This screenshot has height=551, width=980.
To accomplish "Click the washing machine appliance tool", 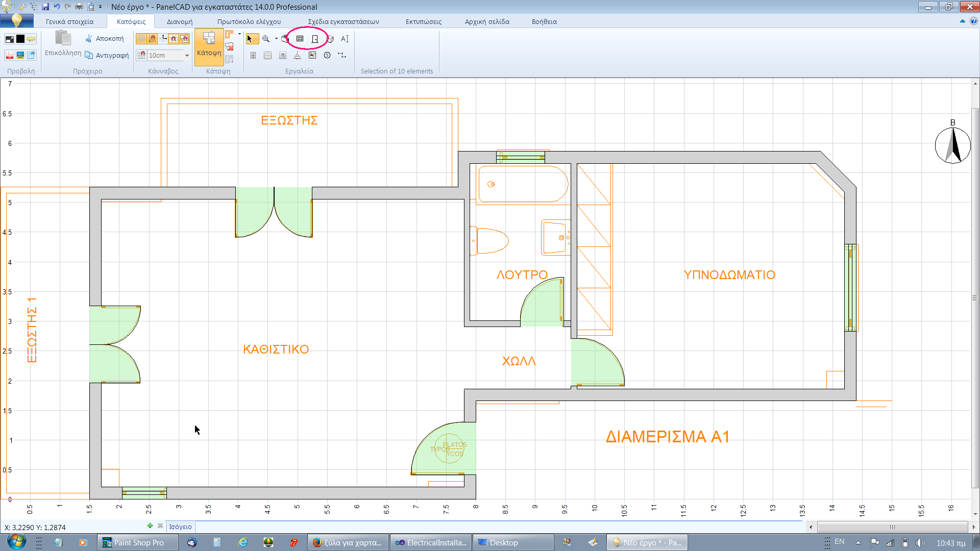I will pos(312,55).
